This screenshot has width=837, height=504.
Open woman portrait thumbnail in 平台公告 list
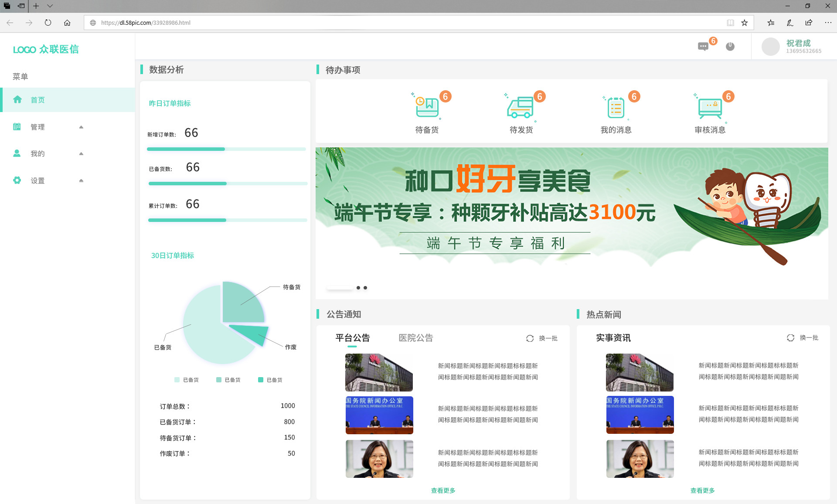pos(379,459)
